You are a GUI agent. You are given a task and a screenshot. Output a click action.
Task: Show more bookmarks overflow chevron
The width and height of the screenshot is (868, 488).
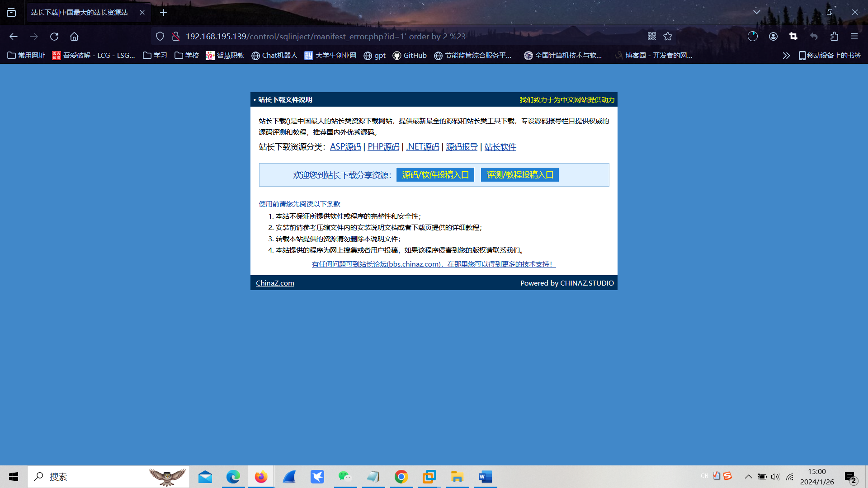[786, 56]
